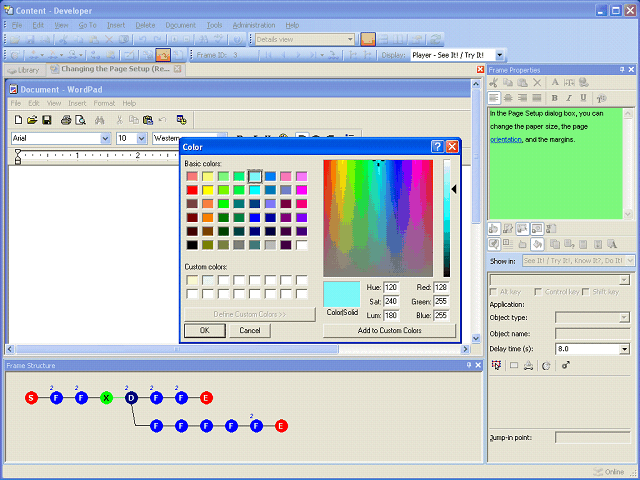This screenshot has height=480, width=640.
Task: Click the Insert Date/Time icon in WordPad toolbar
Action: (x=182, y=120)
